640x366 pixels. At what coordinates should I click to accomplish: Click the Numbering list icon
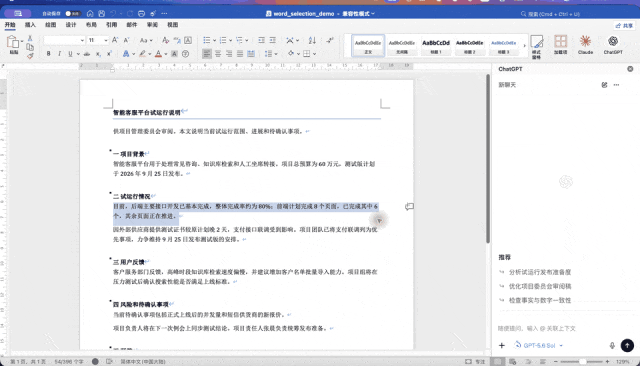pyautogui.click(x=223, y=40)
